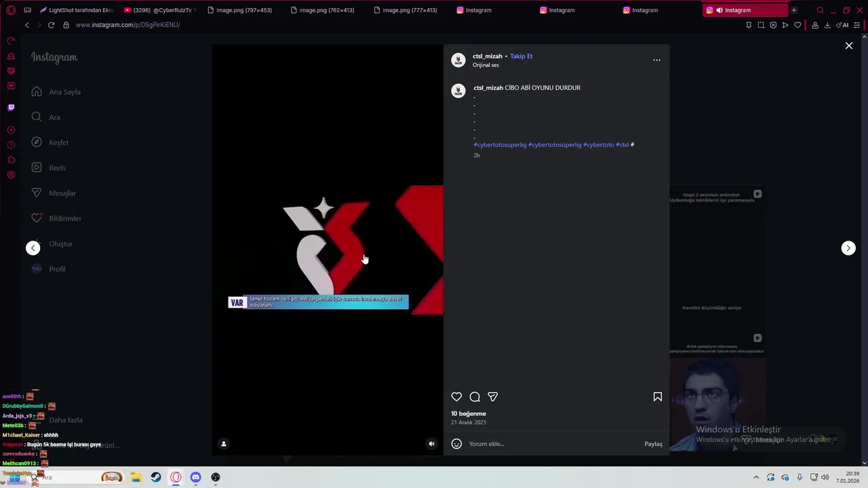Open Profil in Instagram sidebar
The height and width of the screenshot is (488, 868).
[x=49, y=269]
